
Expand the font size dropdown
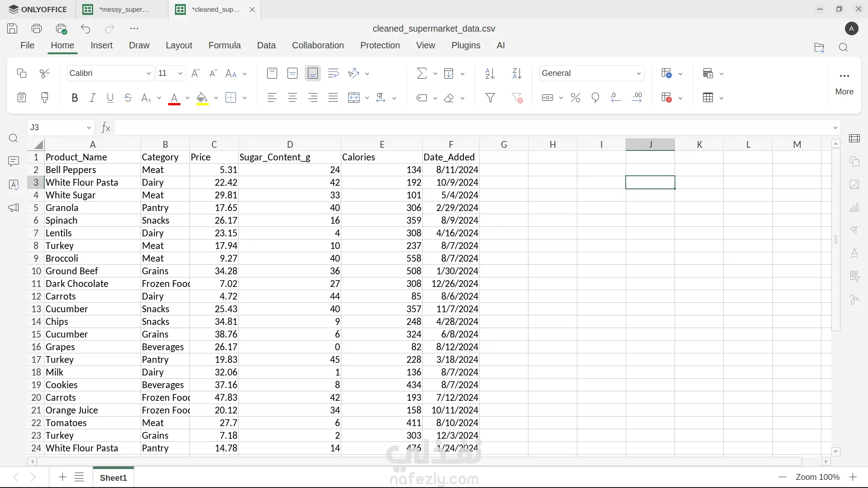coord(180,73)
